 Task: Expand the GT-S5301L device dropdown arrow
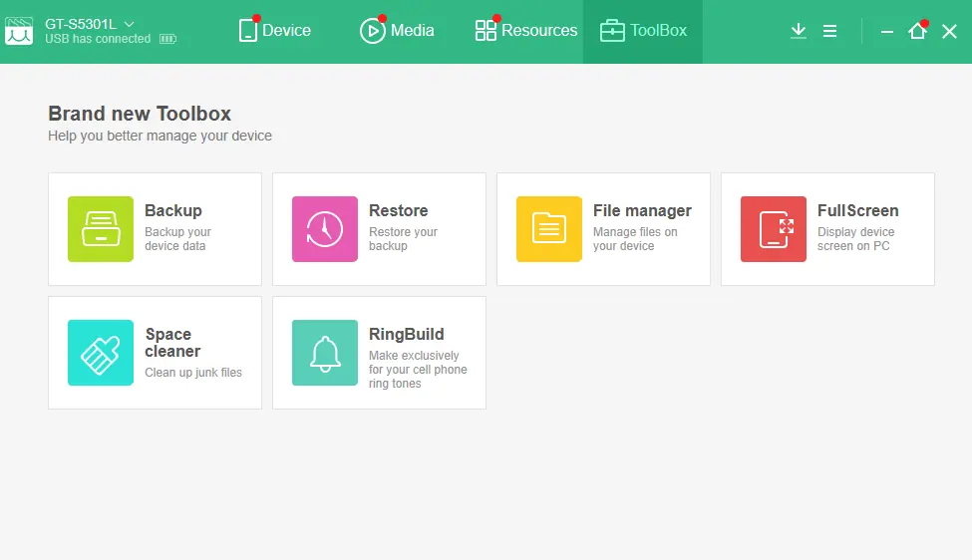(x=129, y=24)
